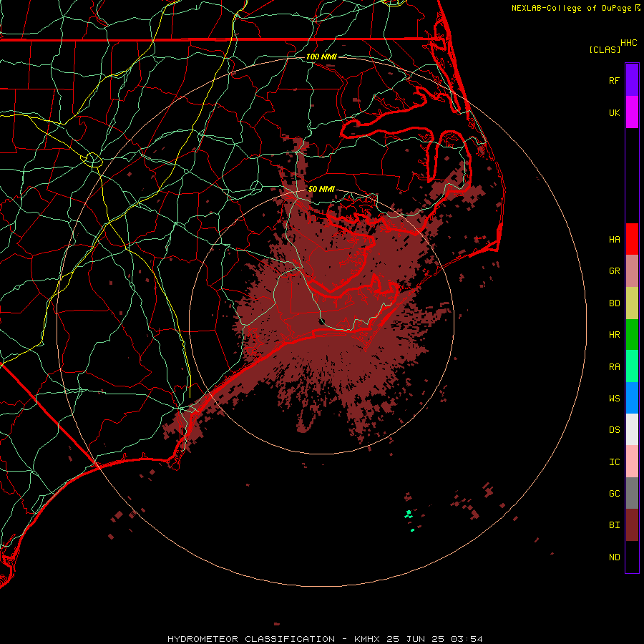Click the ND legend label
The image size is (644, 644).
pos(614,557)
